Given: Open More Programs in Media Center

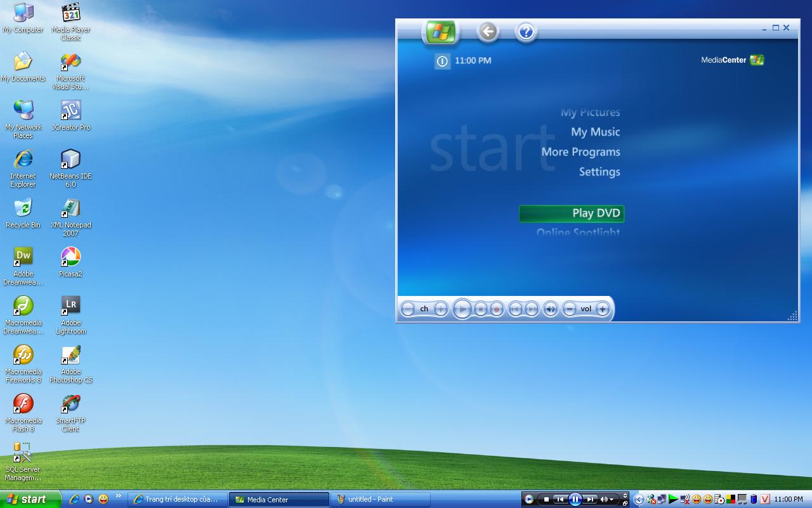Looking at the screenshot, I should [580, 152].
